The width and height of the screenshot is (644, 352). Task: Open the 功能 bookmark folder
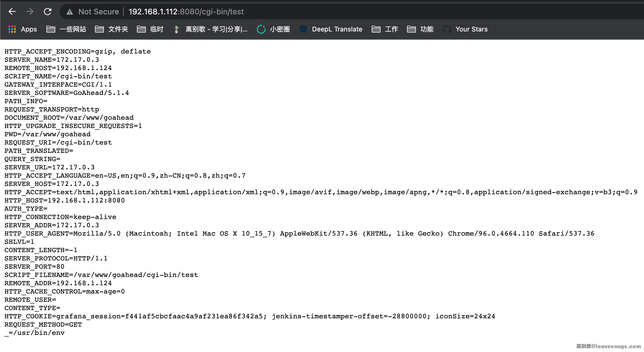pyautogui.click(x=411, y=29)
